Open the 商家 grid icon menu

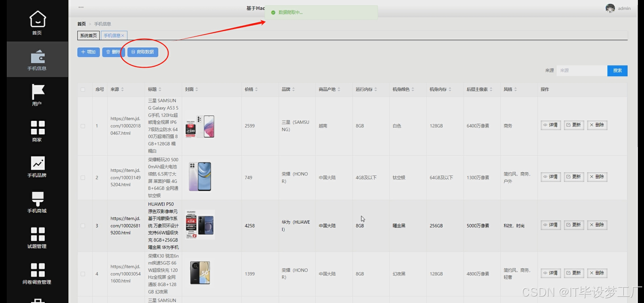[x=38, y=128]
